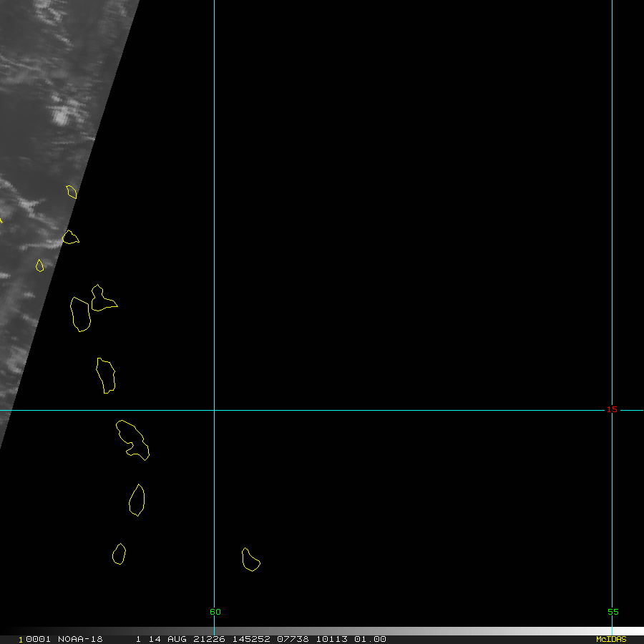This screenshot has width=644, height=644.
Task: Click the green 60 longitude label
Action: click(215, 612)
